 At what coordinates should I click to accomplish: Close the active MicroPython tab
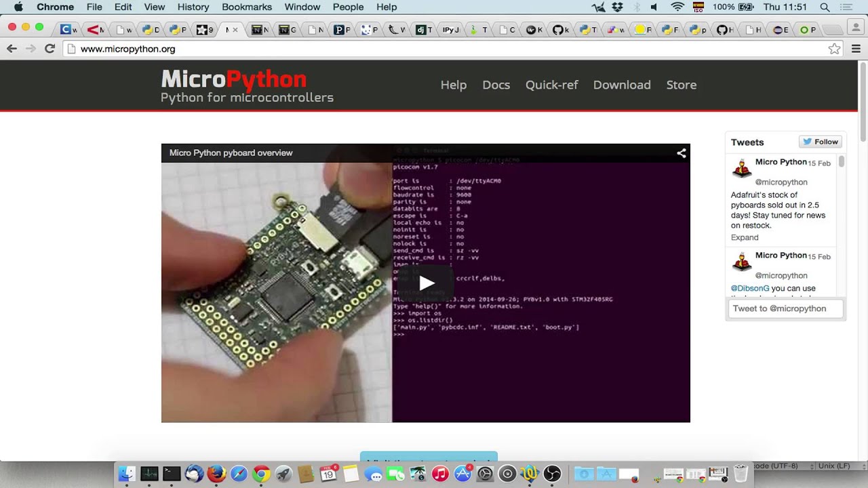[x=235, y=30]
